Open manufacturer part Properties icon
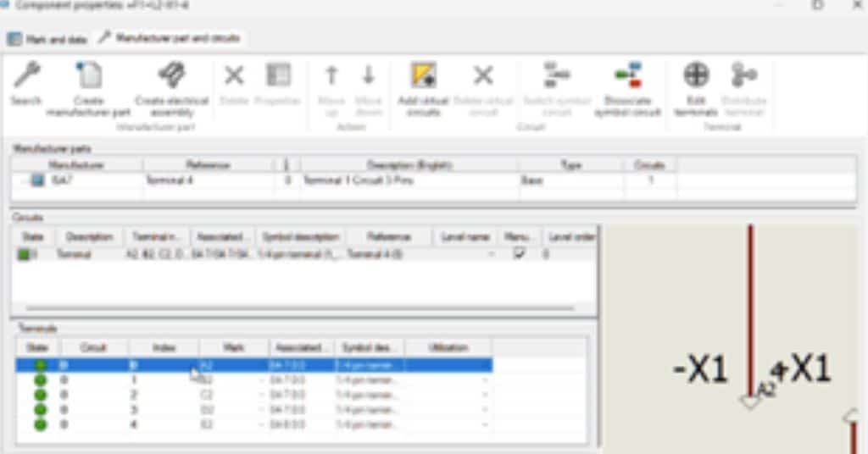Viewport: 868px width, 454px height. coord(278,75)
